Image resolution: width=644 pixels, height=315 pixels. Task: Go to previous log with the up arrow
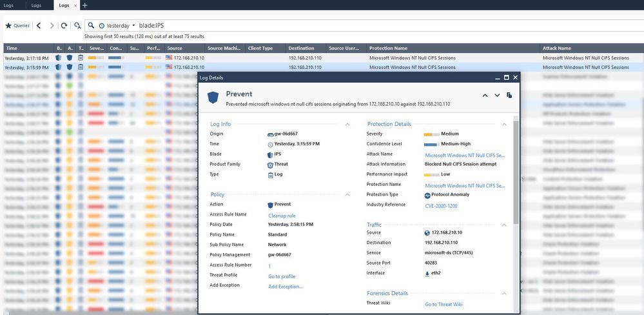pyautogui.click(x=483, y=96)
